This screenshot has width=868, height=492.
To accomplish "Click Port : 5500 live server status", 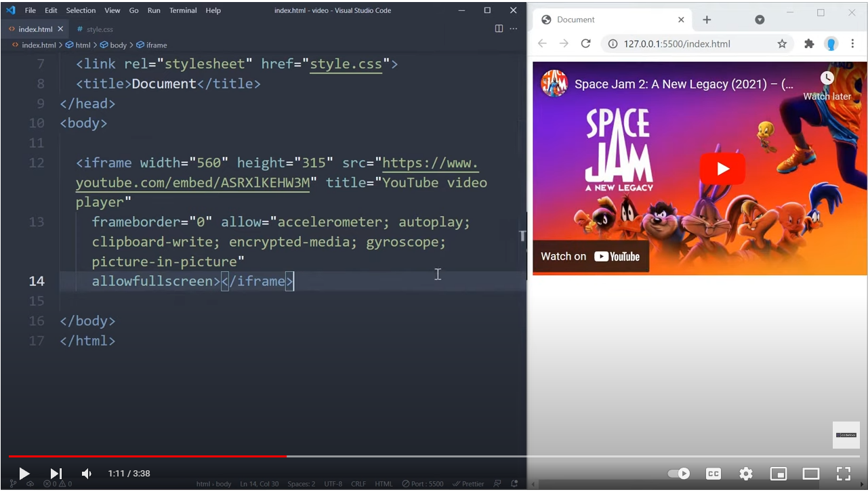I will coord(423,484).
